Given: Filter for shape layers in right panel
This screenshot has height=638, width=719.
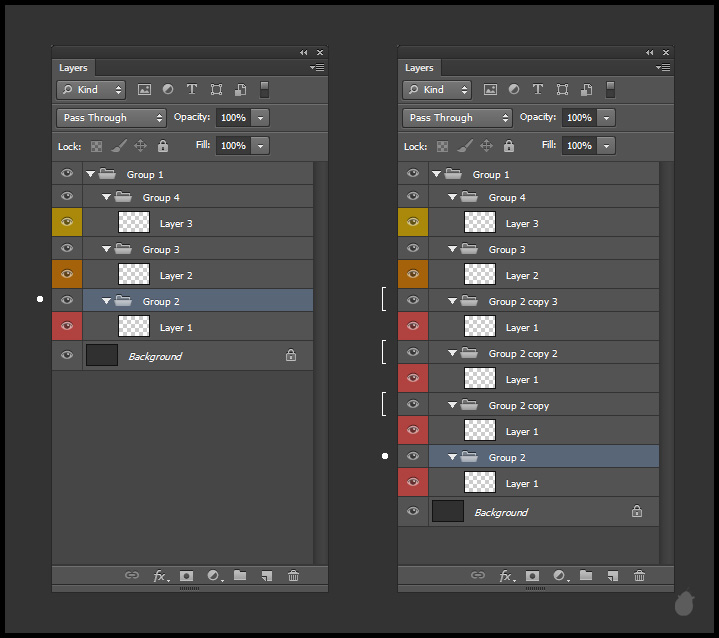Looking at the screenshot, I should click(562, 90).
